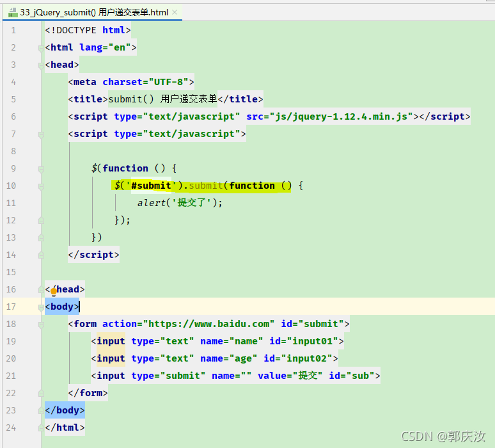Click the '#submit' selector string
The width and height of the screenshot is (495, 448).
151,186
